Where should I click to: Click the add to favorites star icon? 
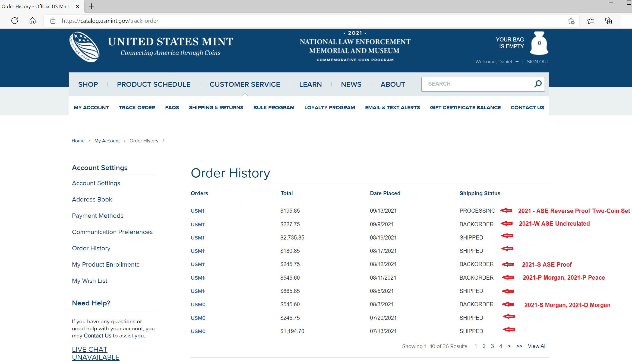pyautogui.click(x=571, y=21)
